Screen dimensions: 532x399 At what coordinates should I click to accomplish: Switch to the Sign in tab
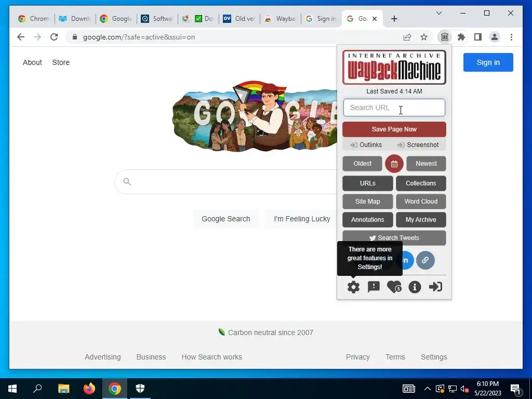coord(321,19)
